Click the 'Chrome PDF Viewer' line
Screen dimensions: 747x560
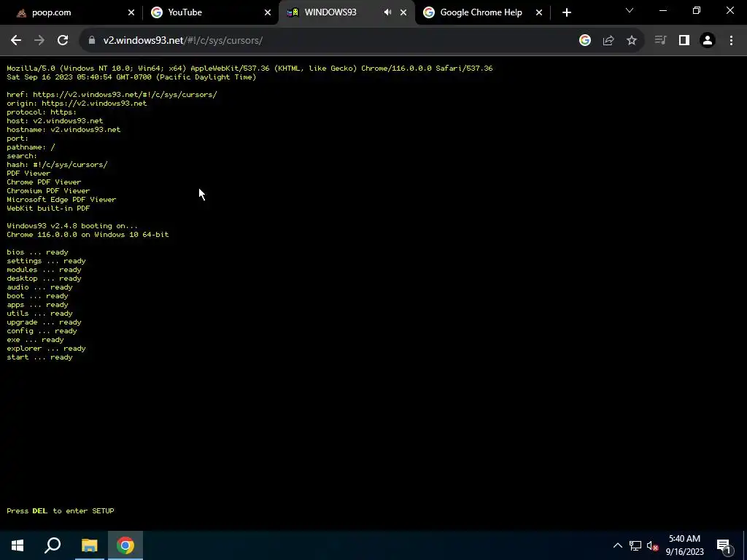pos(44,182)
